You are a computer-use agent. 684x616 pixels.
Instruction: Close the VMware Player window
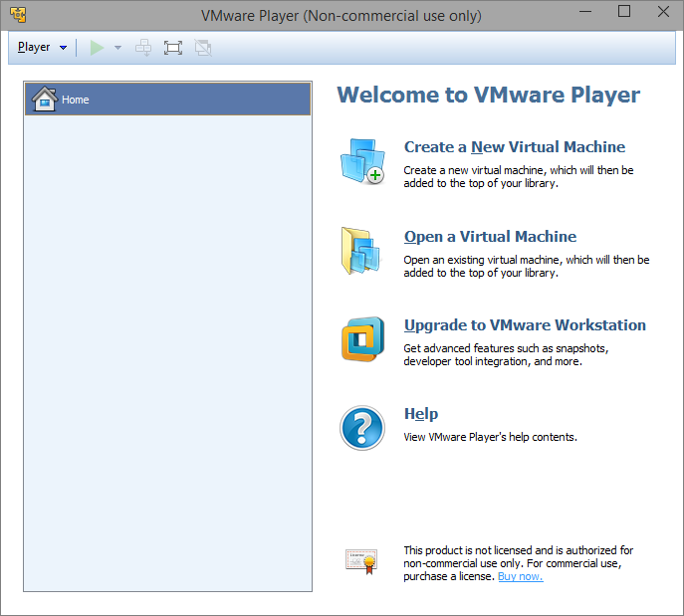click(x=663, y=12)
